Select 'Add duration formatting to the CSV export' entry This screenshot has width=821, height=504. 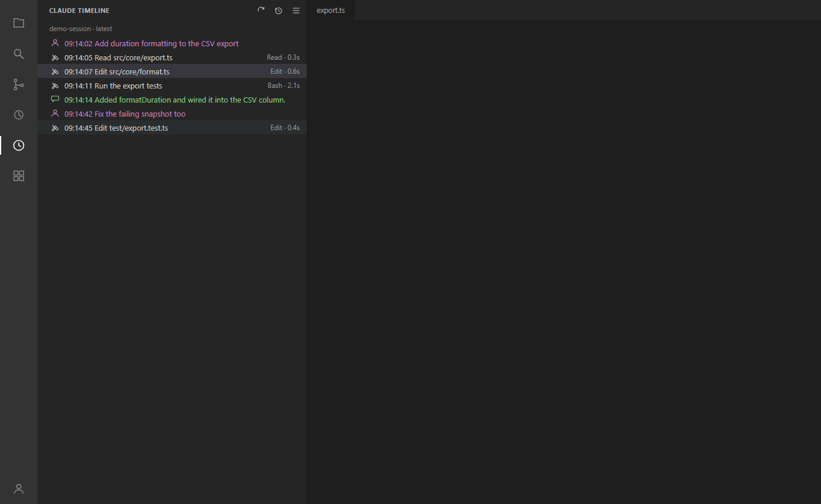click(x=172, y=43)
